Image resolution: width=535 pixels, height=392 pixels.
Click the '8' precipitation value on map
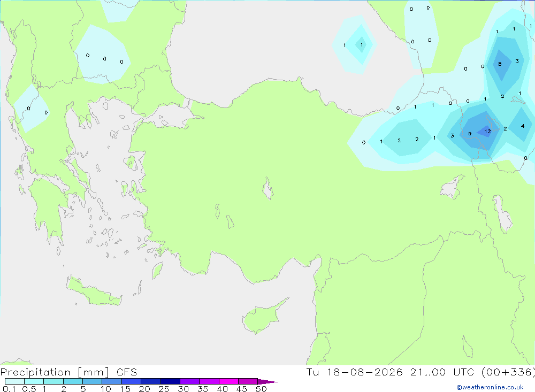(500, 64)
